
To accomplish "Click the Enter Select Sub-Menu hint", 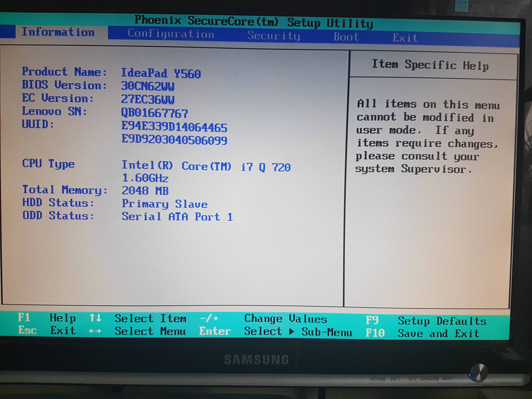I will point(276,332).
